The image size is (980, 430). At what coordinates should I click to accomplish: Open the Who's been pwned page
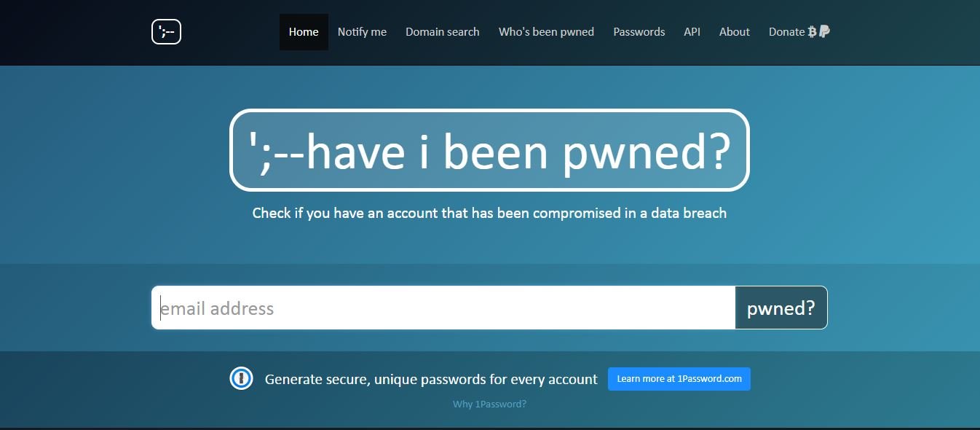pos(546,32)
